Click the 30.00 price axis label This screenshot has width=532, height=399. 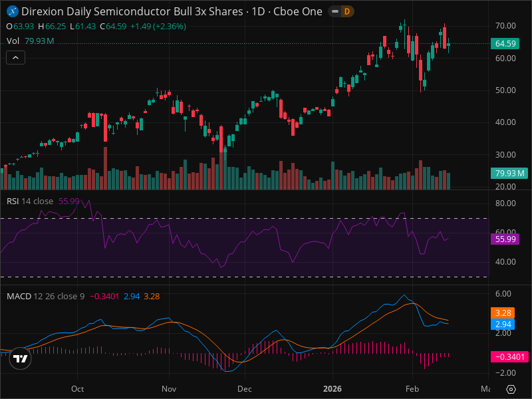[505, 155]
